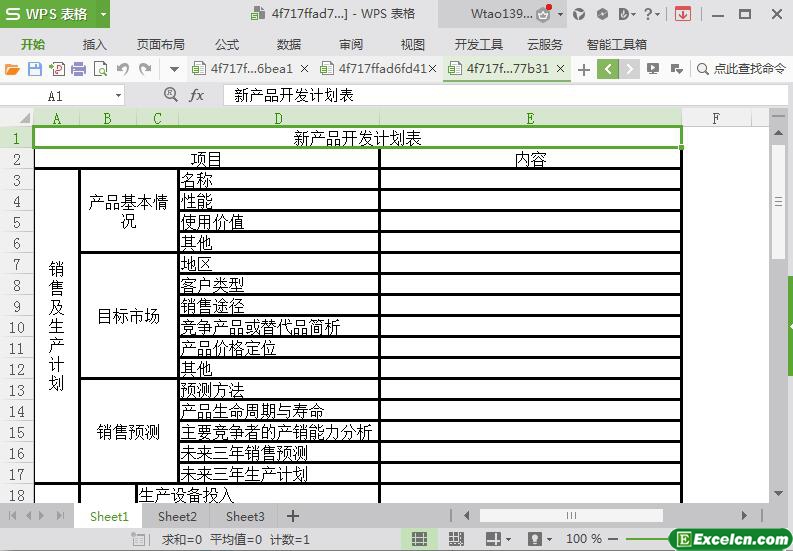
Task: Open the feedback D icon dropdown
Action: pyautogui.click(x=627, y=14)
